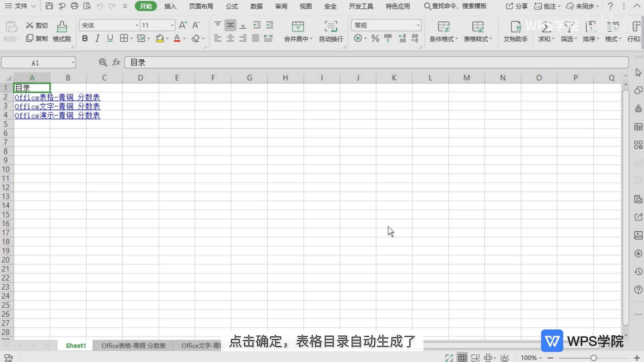This screenshot has height=362, width=644.
Task: Click zoom in plus button
Action: [x=637, y=358]
